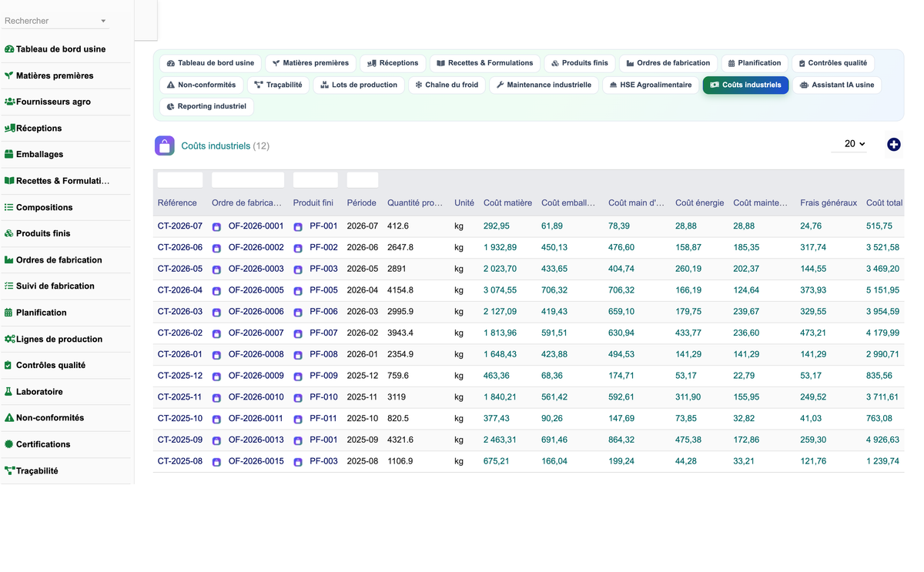Open the Rechercher dropdown
924x572 pixels.
tap(56, 21)
